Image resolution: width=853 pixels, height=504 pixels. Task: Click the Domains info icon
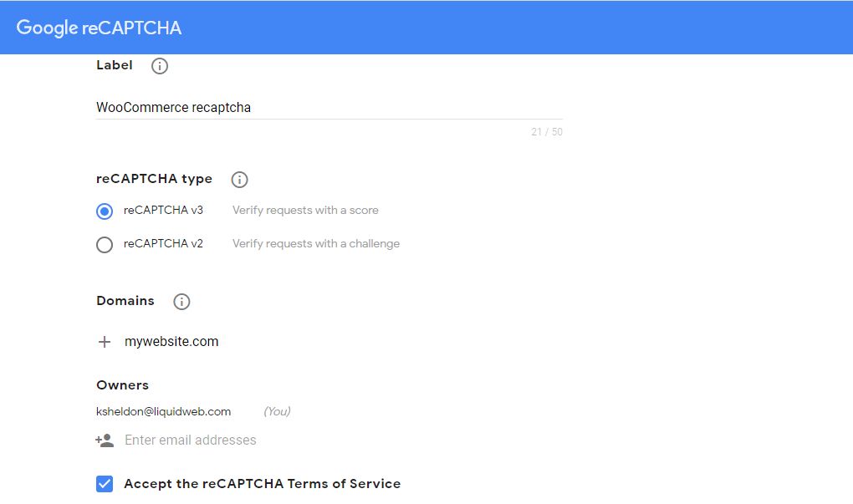point(181,302)
